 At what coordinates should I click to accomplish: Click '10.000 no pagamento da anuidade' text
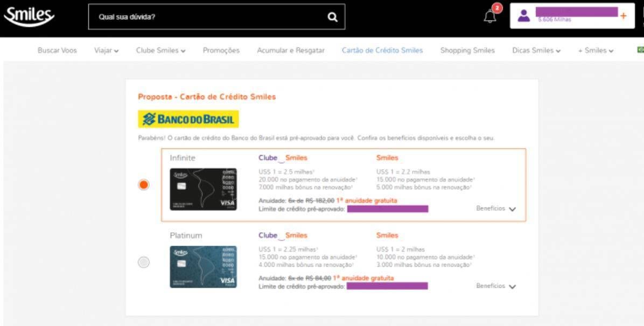pos(425,257)
